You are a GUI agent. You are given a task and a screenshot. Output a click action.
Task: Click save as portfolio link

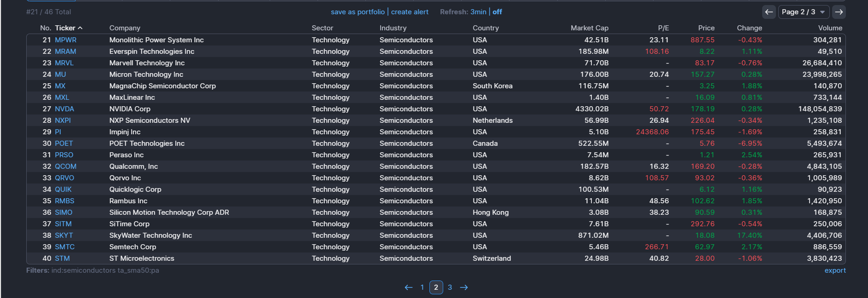point(358,12)
